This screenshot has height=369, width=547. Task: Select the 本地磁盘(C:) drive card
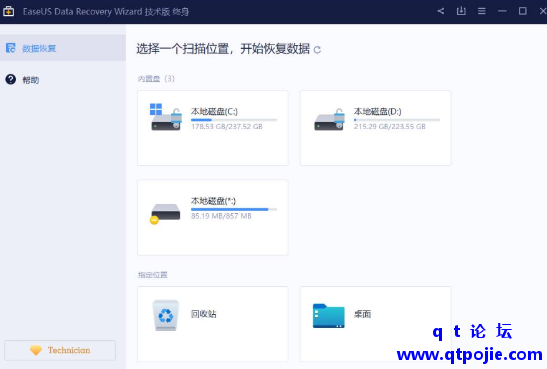(213, 128)
